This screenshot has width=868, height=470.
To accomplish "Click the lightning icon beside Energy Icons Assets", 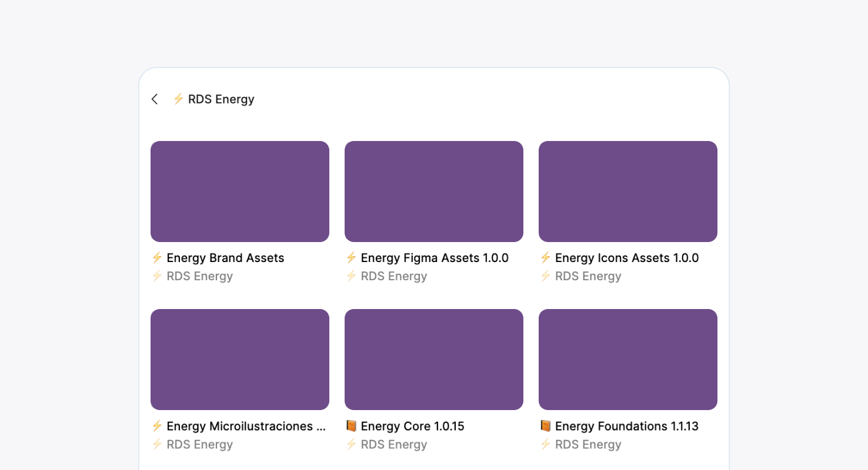I will (545, 257).
